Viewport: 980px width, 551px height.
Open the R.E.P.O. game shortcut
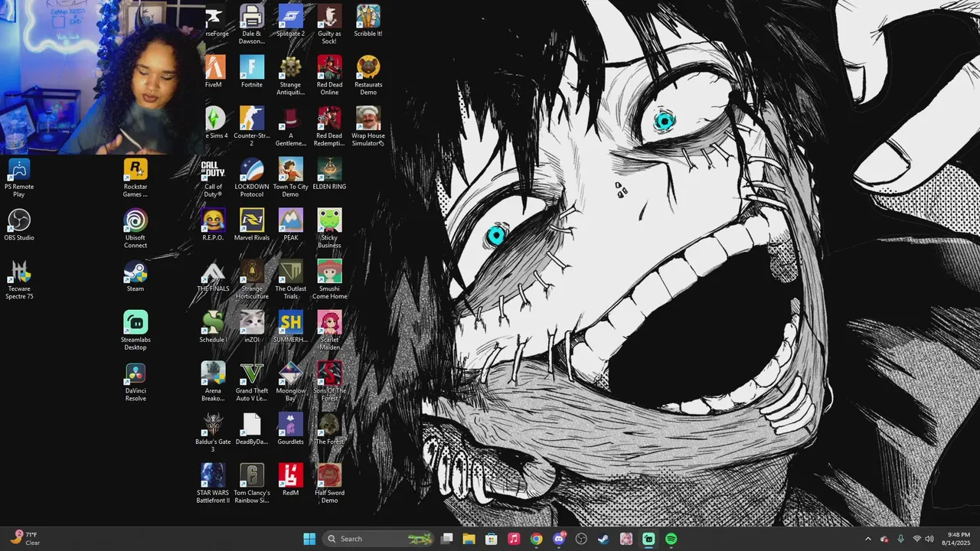point(213,224)
